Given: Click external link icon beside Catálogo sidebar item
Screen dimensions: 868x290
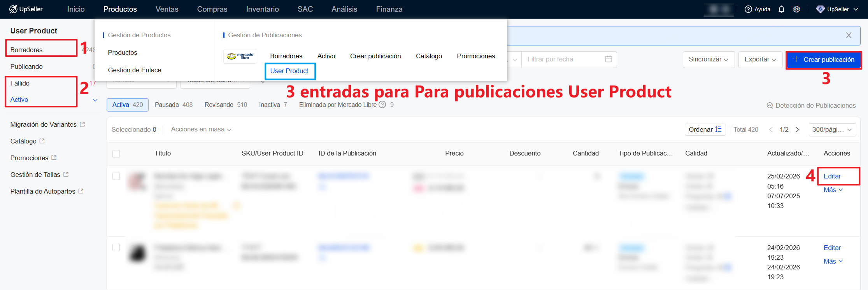Looking at the screenshot, I should (x=42, y=141).
